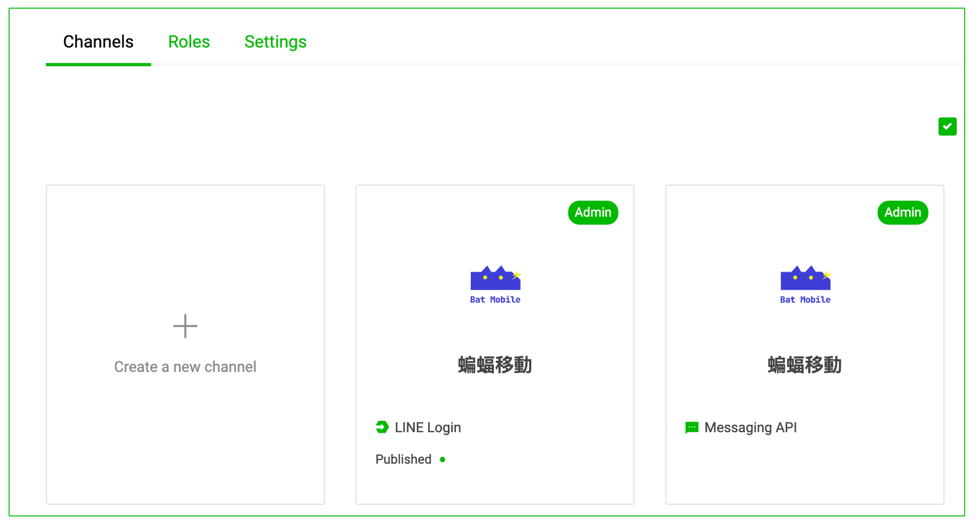Click 'Bat Mobile' caption on LINE Login card
Image resolution: width=980 pixels, height=525 pixels.
click(495, 300)
